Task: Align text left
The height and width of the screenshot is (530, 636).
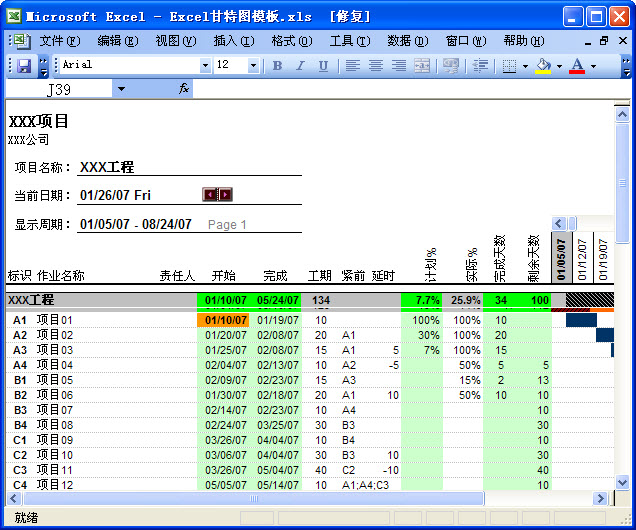Action: click(x=353, y=66)
